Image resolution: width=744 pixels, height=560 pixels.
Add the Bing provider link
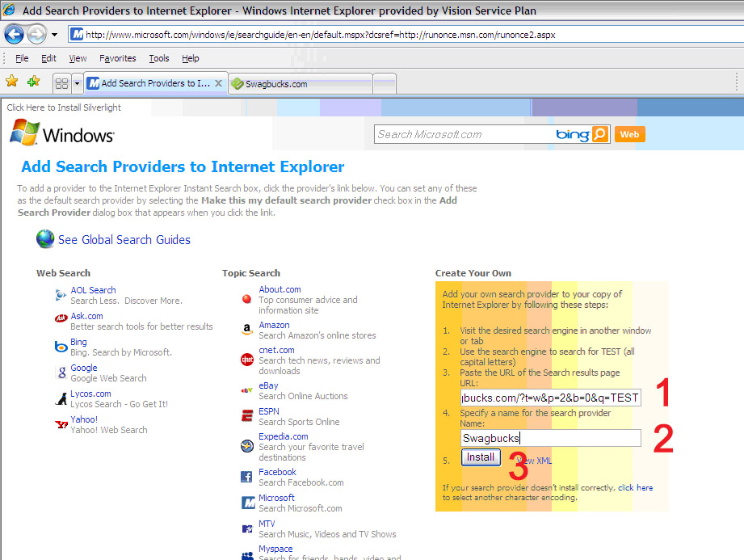(79, 342)
